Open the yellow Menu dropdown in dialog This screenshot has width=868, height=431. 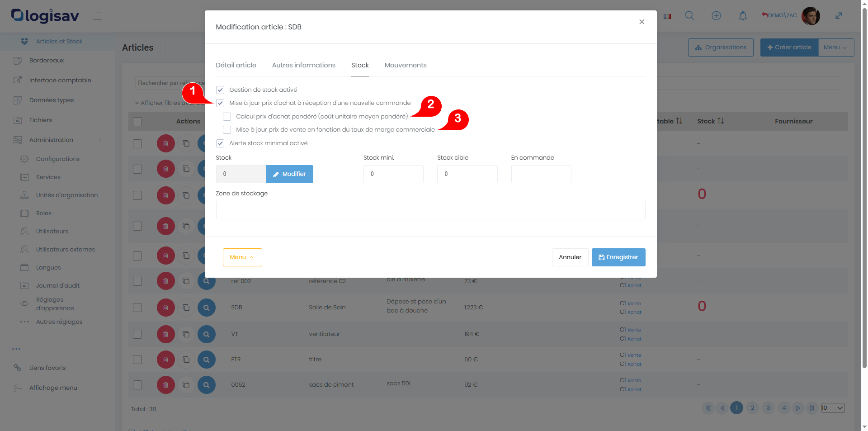click(242, 257)
